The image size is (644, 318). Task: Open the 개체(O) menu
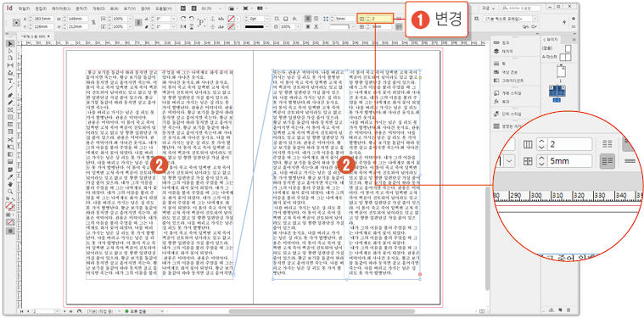pyautogui.click(x=98, y=8)
